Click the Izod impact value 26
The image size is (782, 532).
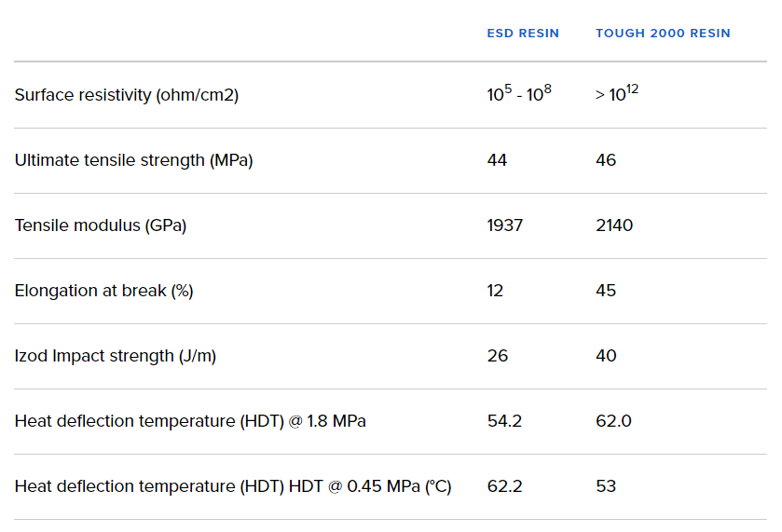click(x=497, y=356)
